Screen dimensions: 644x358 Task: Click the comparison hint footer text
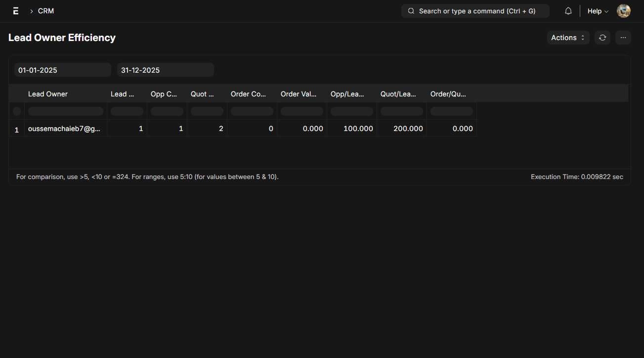(x=147, y=177)
